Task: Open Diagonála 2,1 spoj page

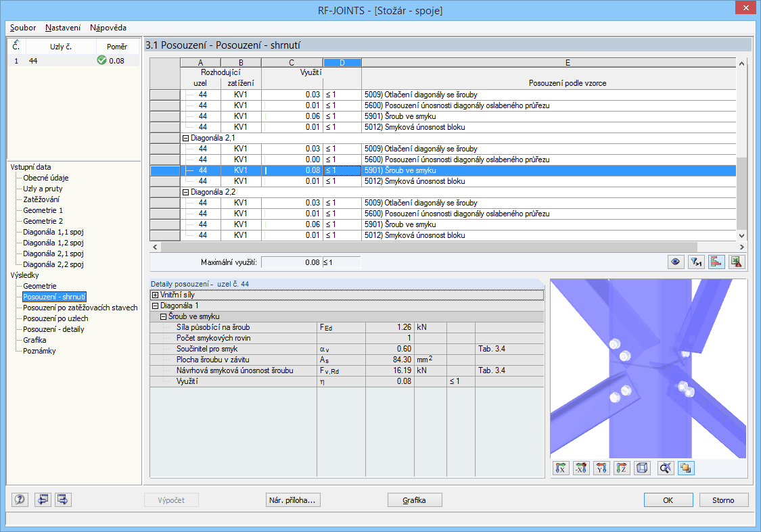Action: coord(53,253)
